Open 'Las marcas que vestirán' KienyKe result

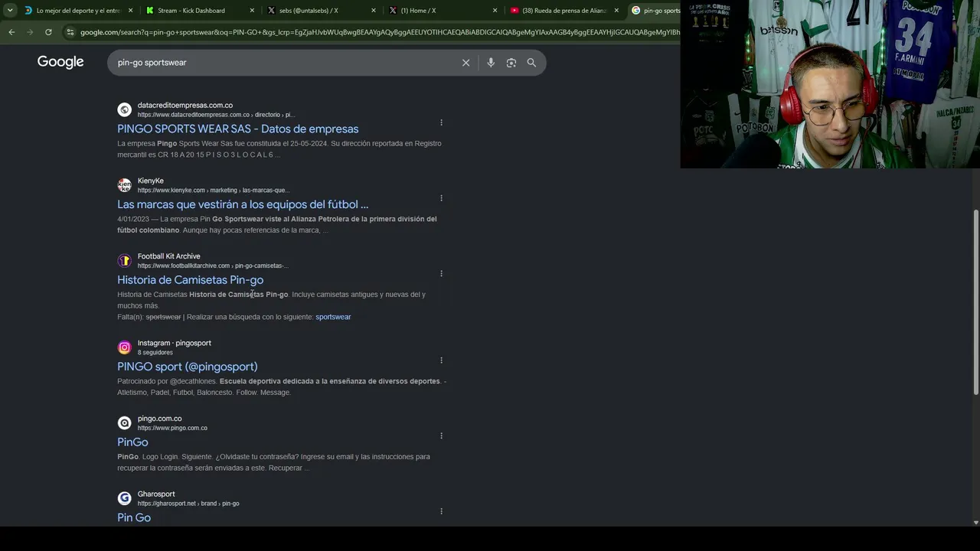[x=243, y=204]
